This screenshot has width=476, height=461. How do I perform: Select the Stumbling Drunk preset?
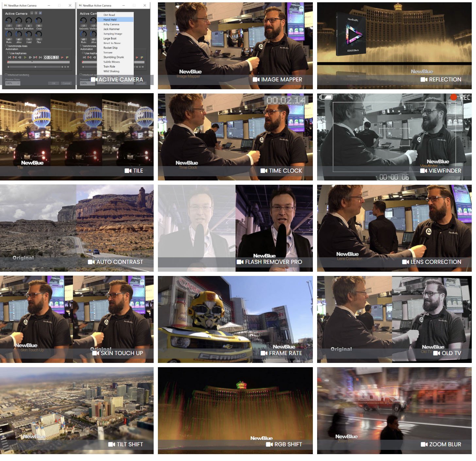tap(113, 57)
